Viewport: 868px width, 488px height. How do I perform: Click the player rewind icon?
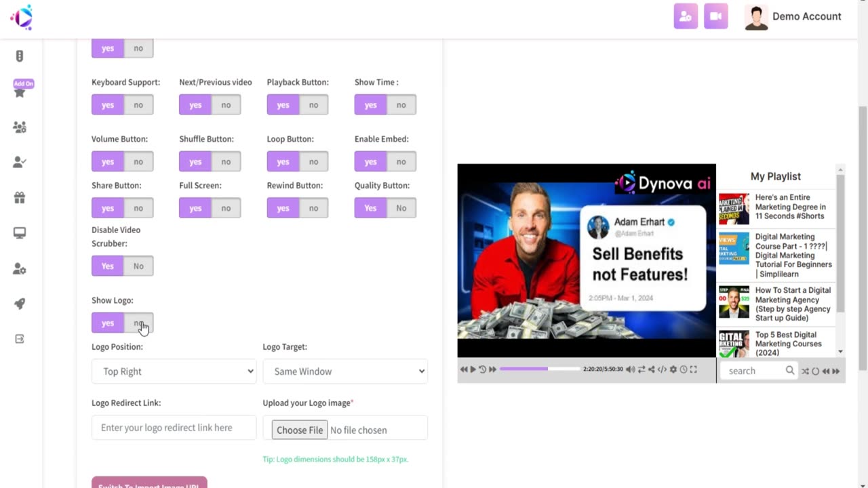[464, 369]
